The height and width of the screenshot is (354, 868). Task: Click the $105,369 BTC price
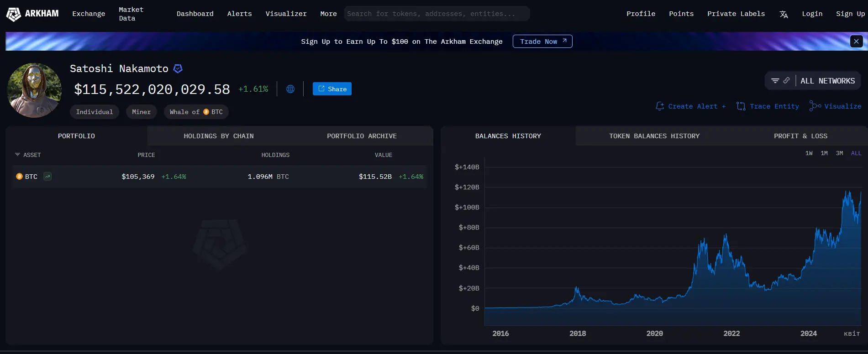click(138, 177)
